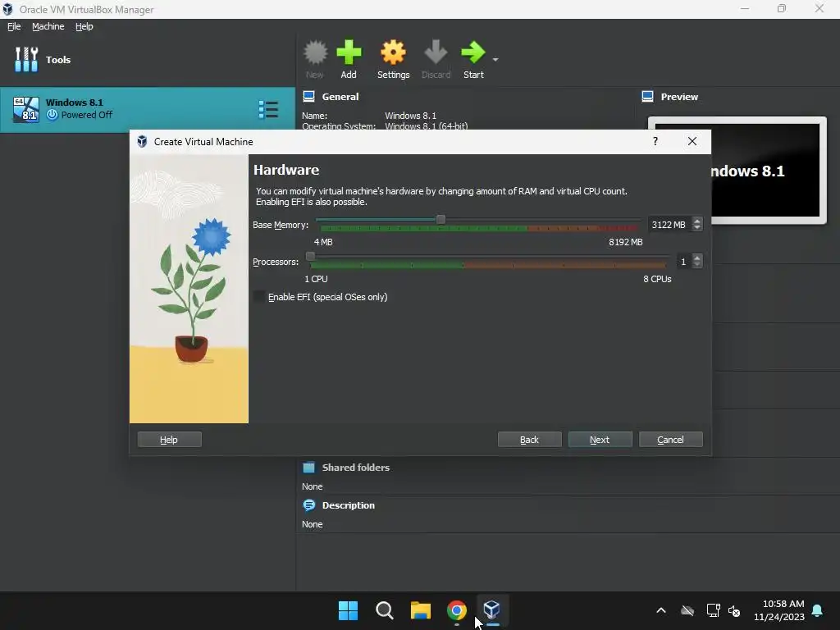Viewport: 840px width, 630px height.
Task: Click the Description speech bubble icon
Action: (x=308, y=505)
